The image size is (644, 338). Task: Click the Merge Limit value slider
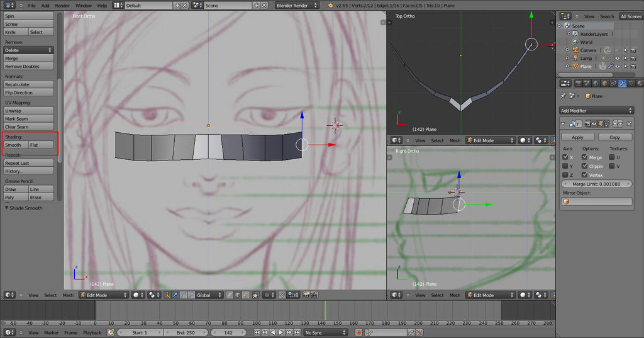click(x=596, y=184)
